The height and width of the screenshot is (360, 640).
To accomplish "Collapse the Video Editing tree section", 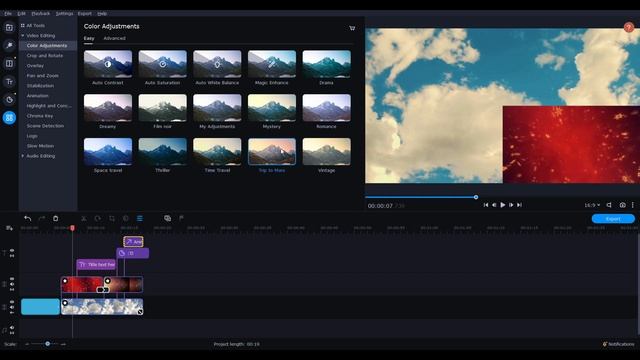I will point(22,36).
